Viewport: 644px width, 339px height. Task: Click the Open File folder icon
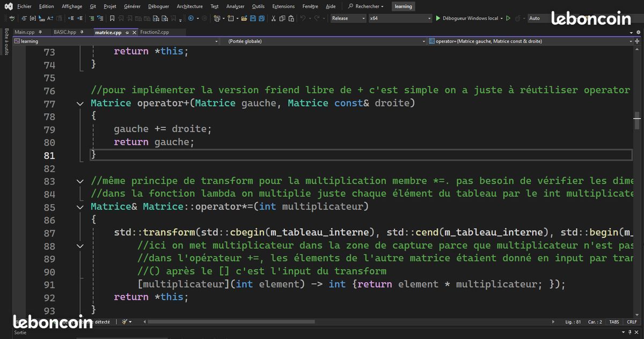click(244, 18)
